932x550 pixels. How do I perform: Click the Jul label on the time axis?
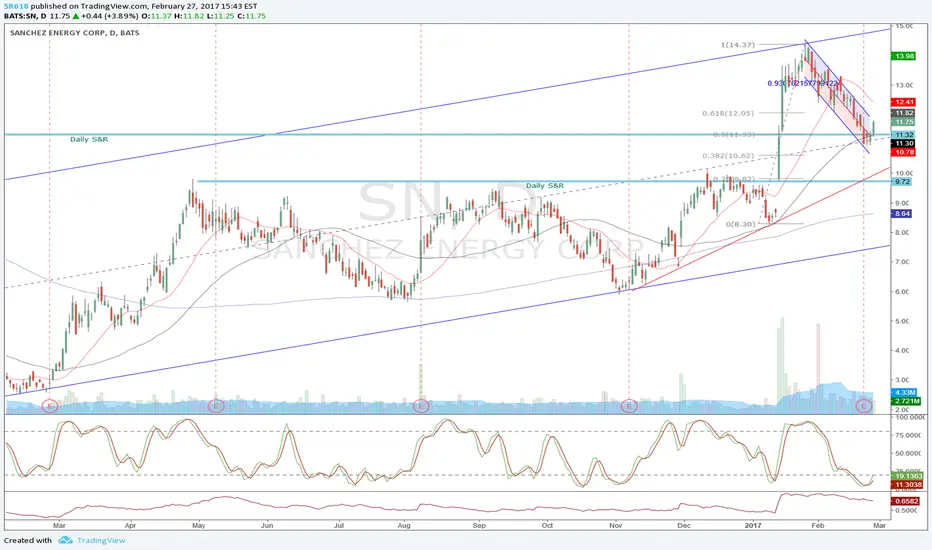(338, 526)
